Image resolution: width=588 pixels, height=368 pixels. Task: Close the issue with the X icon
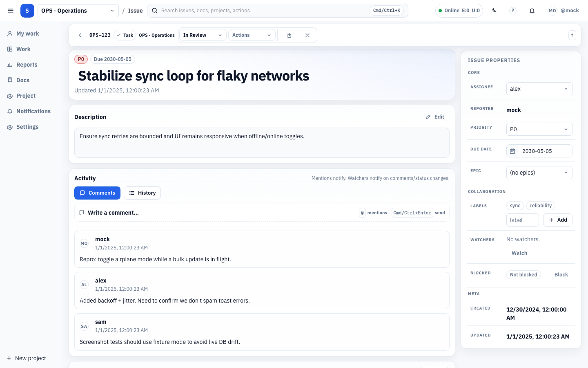307,35
